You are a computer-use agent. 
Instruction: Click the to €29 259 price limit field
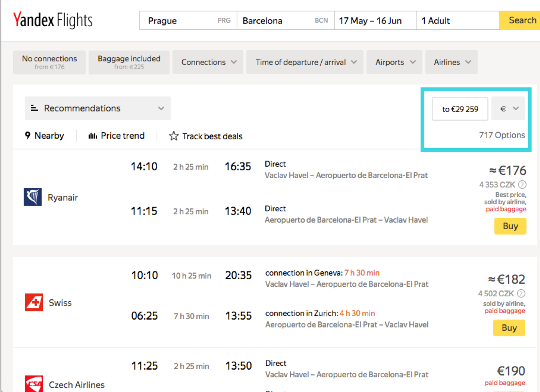tap(460, 109)
